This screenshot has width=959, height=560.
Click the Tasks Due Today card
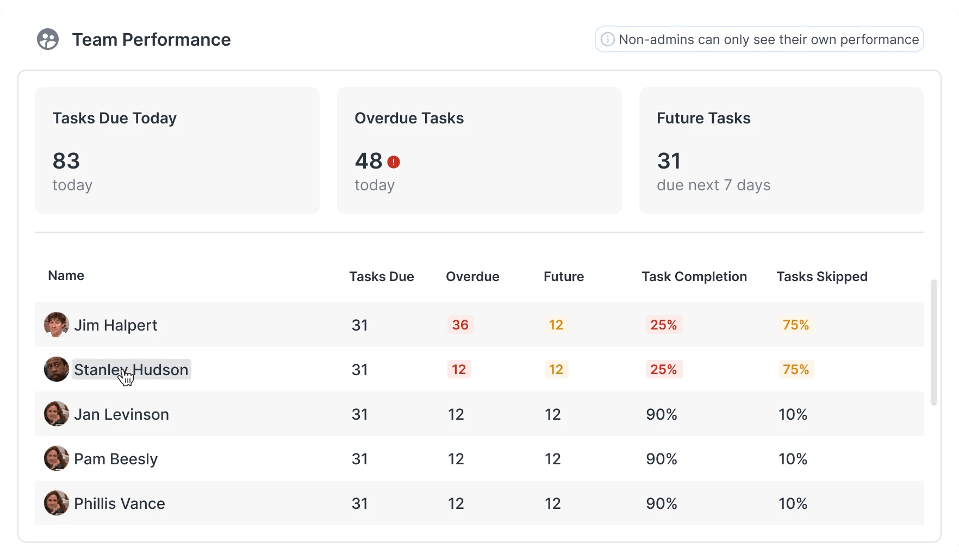(177, 151)
